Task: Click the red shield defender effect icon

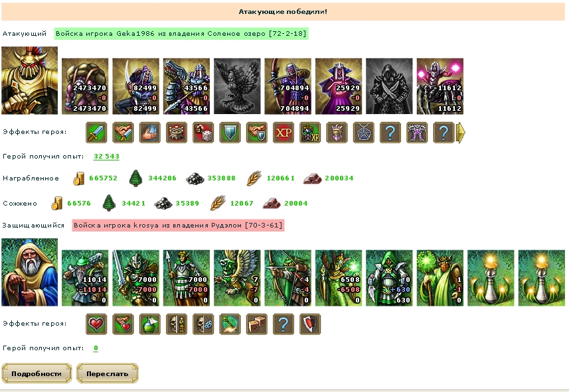Action: [310, 324]
